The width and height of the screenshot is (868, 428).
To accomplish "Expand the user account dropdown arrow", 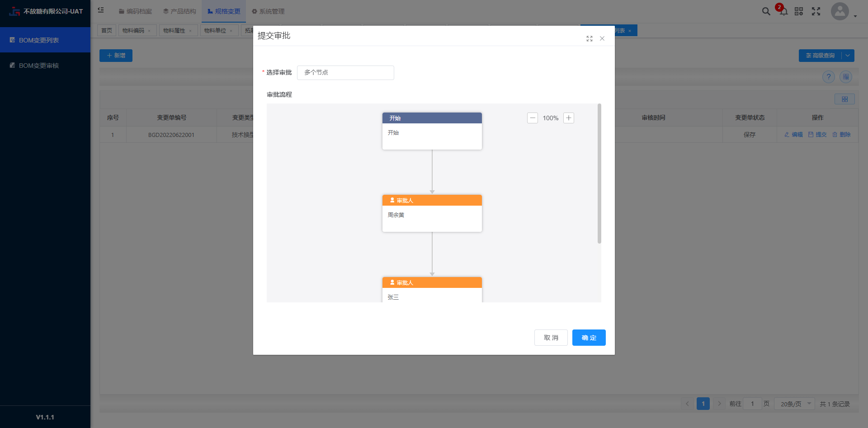I will 855,16.
